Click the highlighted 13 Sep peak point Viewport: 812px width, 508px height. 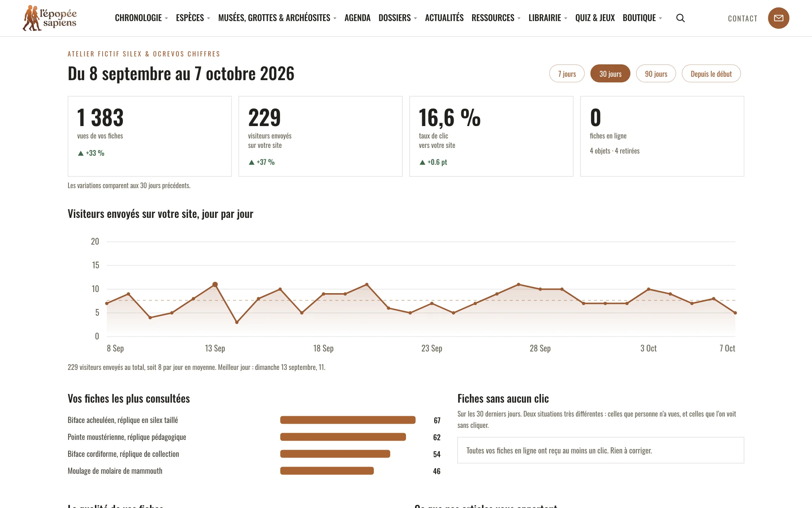215,284
